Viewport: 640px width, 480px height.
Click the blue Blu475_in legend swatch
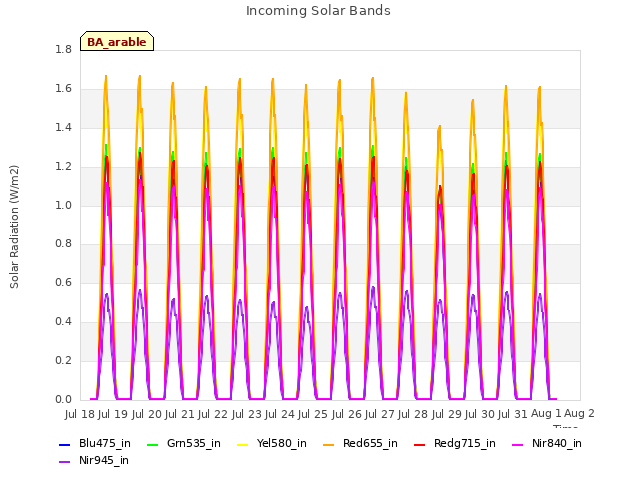pos(64,444)
